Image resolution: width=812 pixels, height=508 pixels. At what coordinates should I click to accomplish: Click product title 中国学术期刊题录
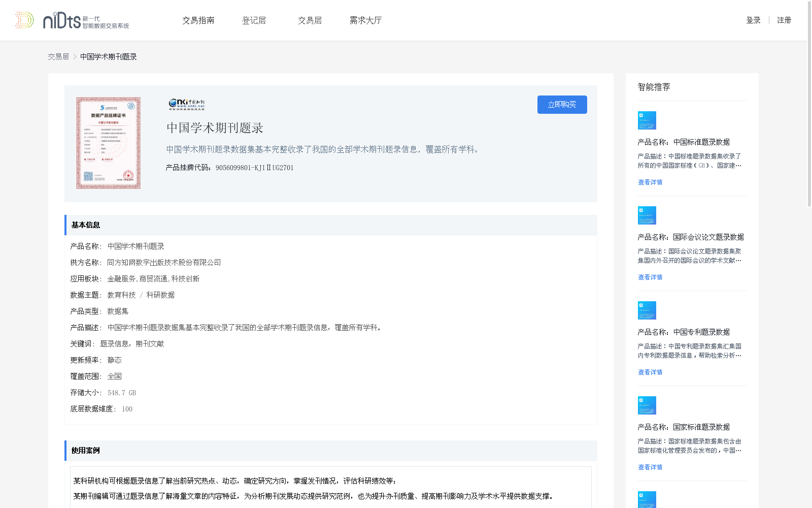point(215,128)
